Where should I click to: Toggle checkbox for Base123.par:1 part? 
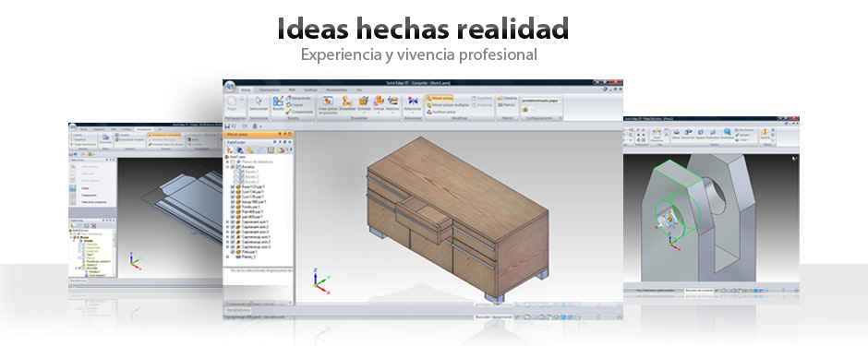pos(233,186)
